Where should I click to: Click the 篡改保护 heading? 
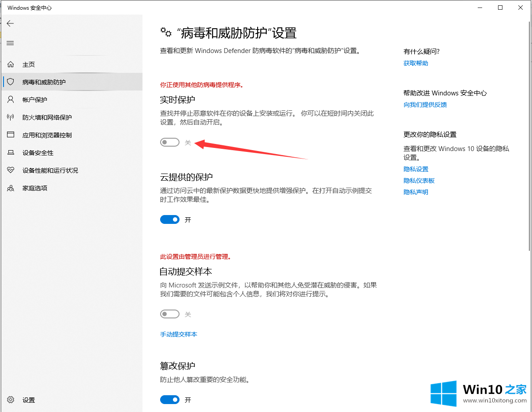(x=177, y=366)
